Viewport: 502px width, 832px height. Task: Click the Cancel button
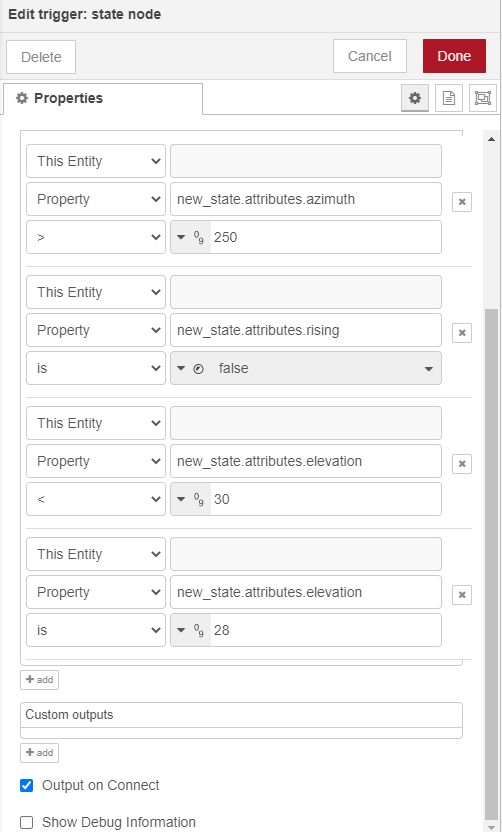370,56
